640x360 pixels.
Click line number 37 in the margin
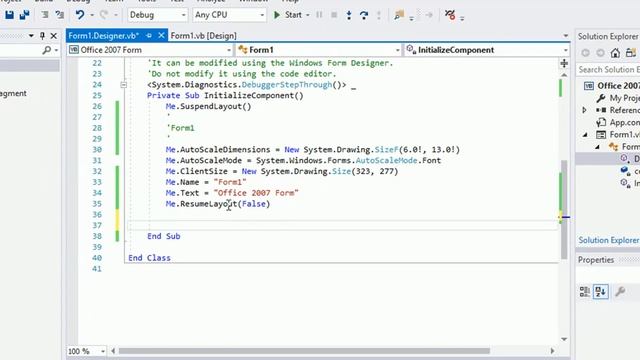tap(97, 225)
